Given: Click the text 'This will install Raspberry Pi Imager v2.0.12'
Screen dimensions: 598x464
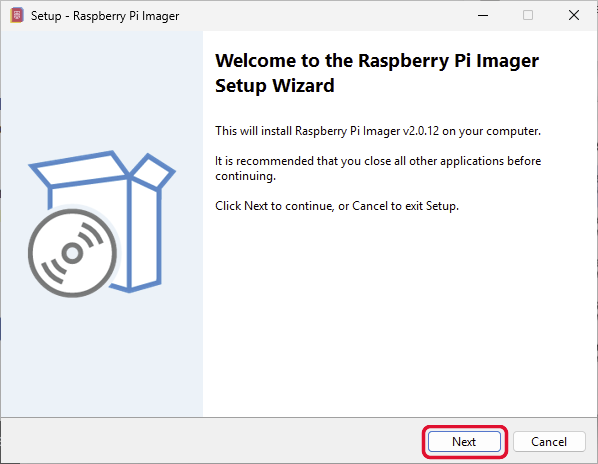Looking at the screenshot, I should point(327,131).
